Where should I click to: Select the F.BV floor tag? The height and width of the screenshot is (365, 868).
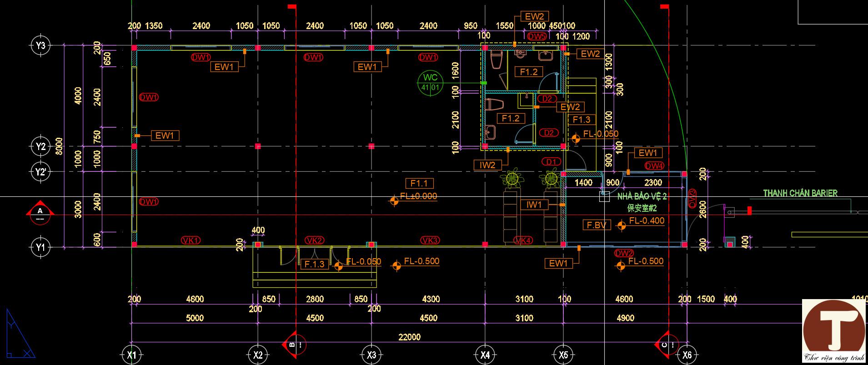pyautogui.click(x=597, y=225)
